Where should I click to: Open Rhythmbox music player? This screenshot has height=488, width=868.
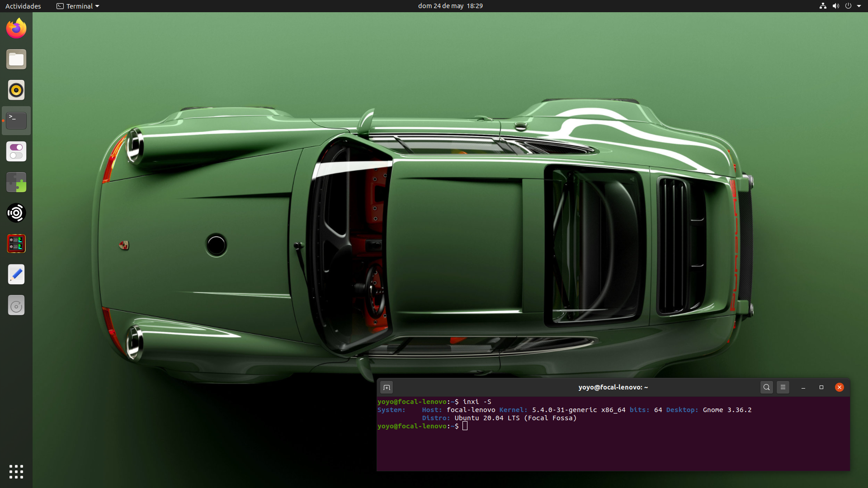pyautogui.click(x=16, y=90)
